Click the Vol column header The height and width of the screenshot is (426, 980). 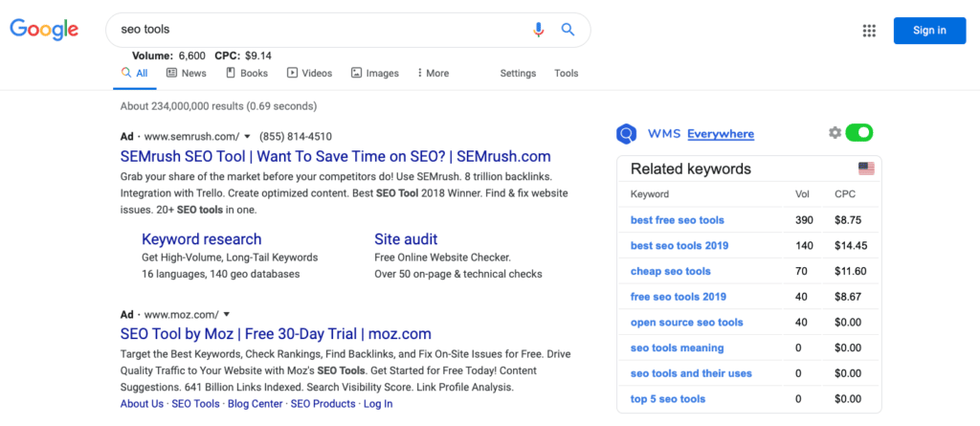pyautogui.click(x=800, y=194)
